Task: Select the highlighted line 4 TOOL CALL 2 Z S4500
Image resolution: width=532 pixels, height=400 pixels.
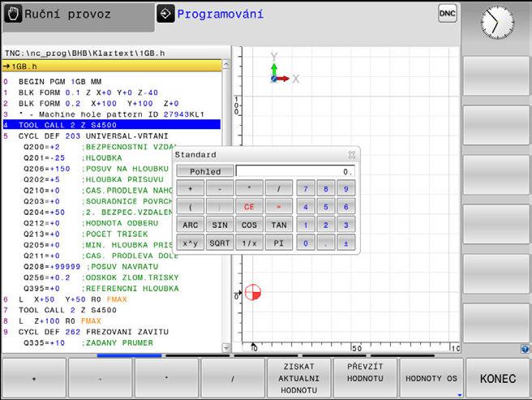Action: pos(112,125)
